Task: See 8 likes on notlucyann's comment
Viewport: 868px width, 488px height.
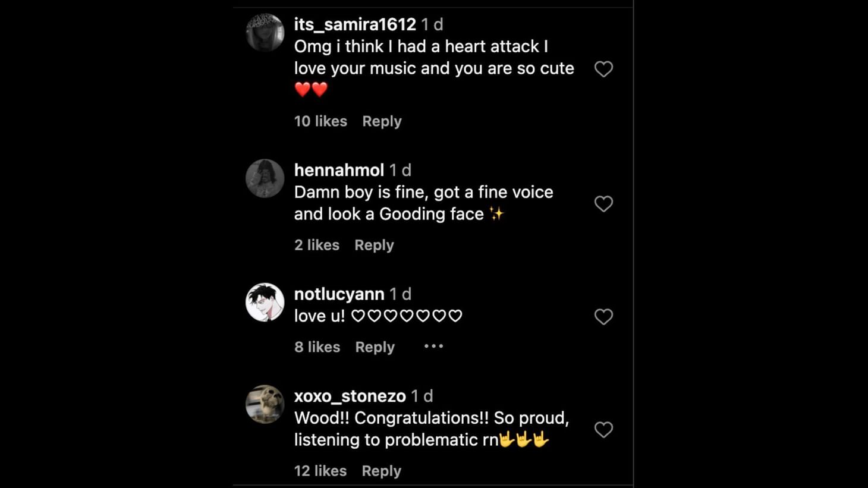Action: [x=317, y=347]
